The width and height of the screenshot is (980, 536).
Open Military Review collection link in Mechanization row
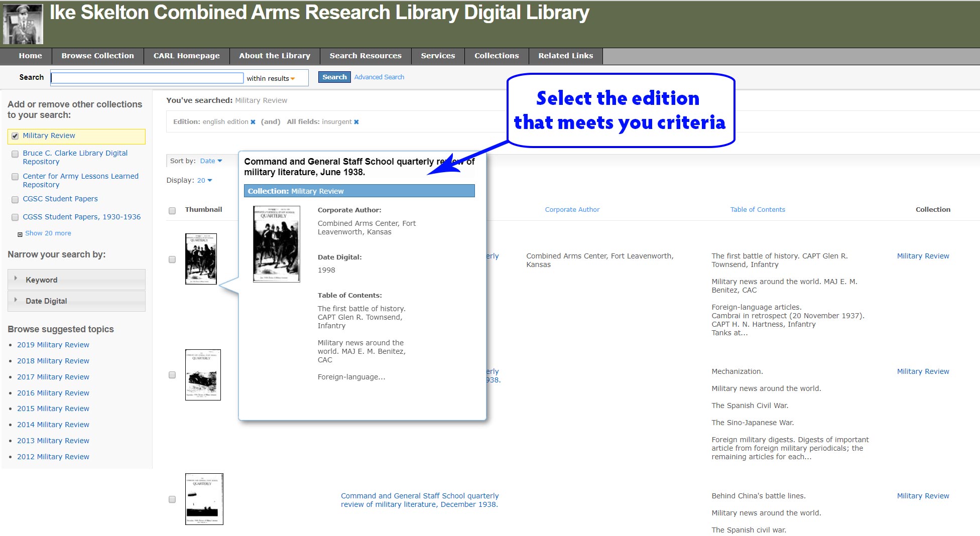(923, 371)
